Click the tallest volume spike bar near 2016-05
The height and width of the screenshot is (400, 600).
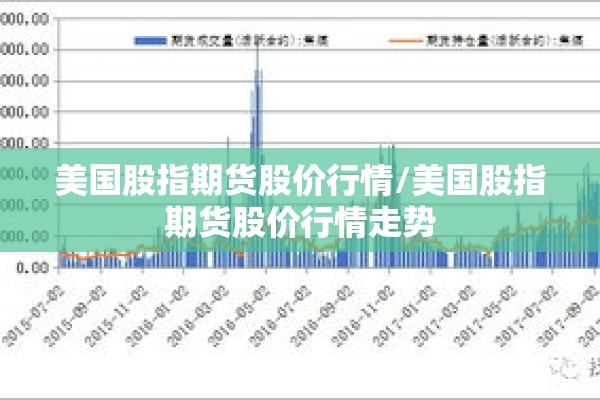[258, 153]
